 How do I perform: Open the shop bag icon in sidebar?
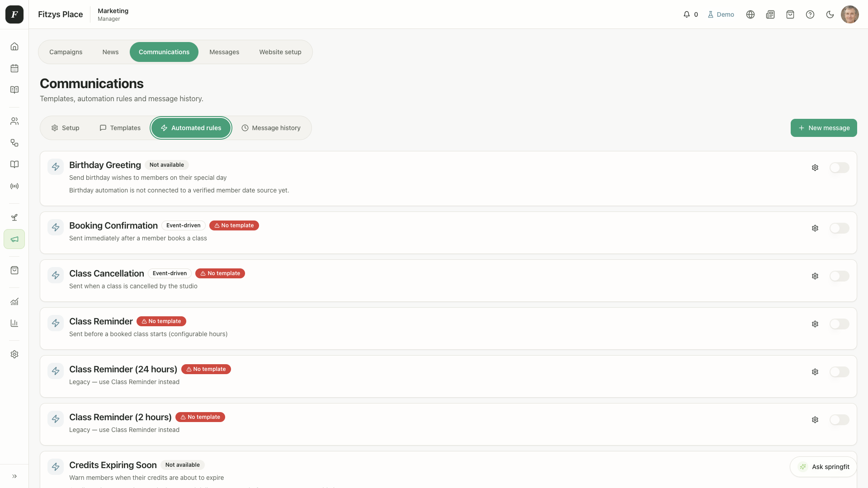click(14, 270)
